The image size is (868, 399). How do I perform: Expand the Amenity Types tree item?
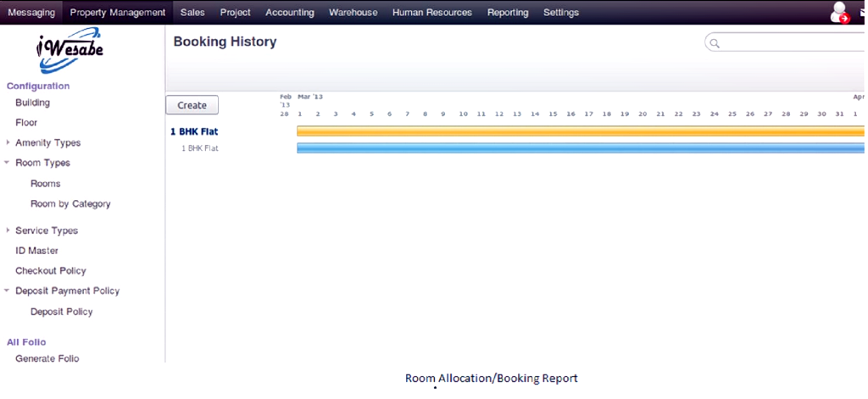tap(8, 142)
